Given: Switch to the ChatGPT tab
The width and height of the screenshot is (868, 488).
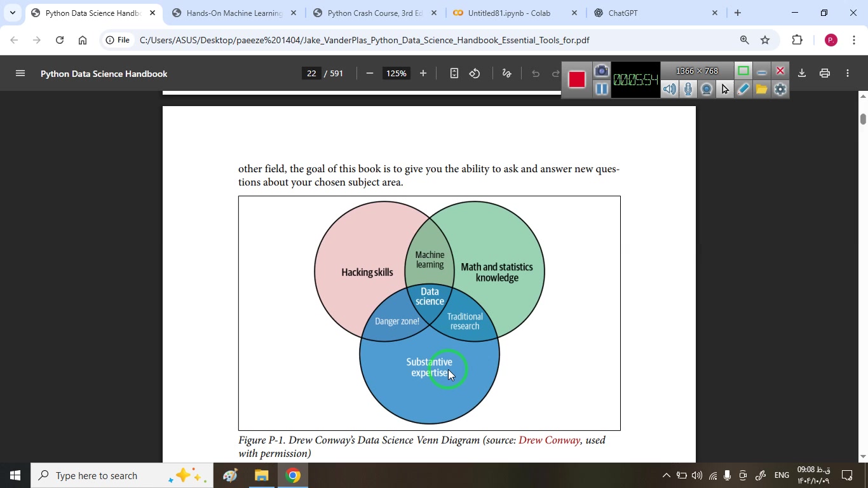Looking at the screenshot, I should pos(623,13).
